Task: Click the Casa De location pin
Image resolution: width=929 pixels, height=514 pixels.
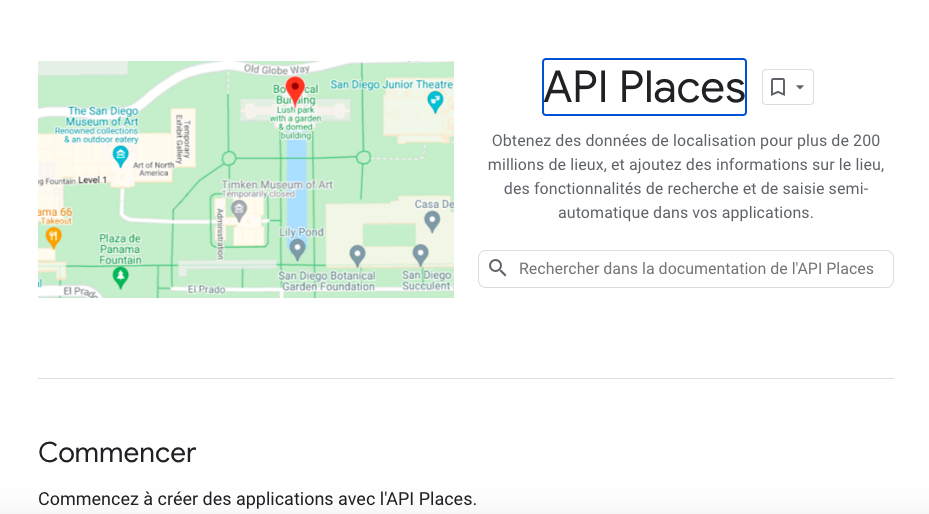Action: pyautogui.click(x=432, y=219)
